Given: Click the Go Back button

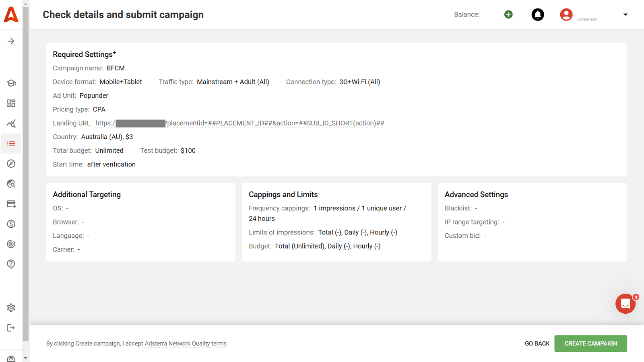Looking at the screenshot, I should click(x=537, y=343).
